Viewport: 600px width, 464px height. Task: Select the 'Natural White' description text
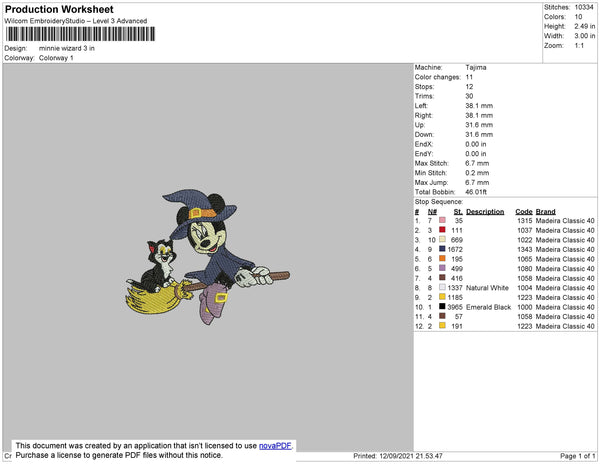coord(488,288)
